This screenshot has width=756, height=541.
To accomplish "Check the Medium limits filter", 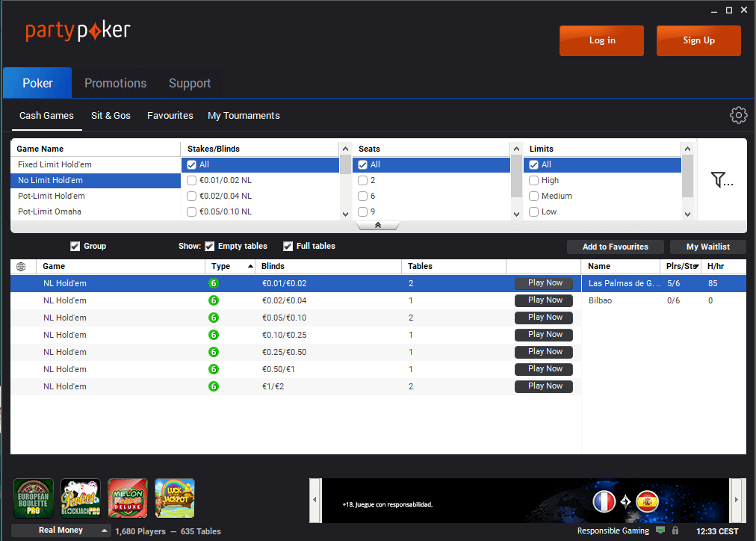I will (x=533, y=197).
